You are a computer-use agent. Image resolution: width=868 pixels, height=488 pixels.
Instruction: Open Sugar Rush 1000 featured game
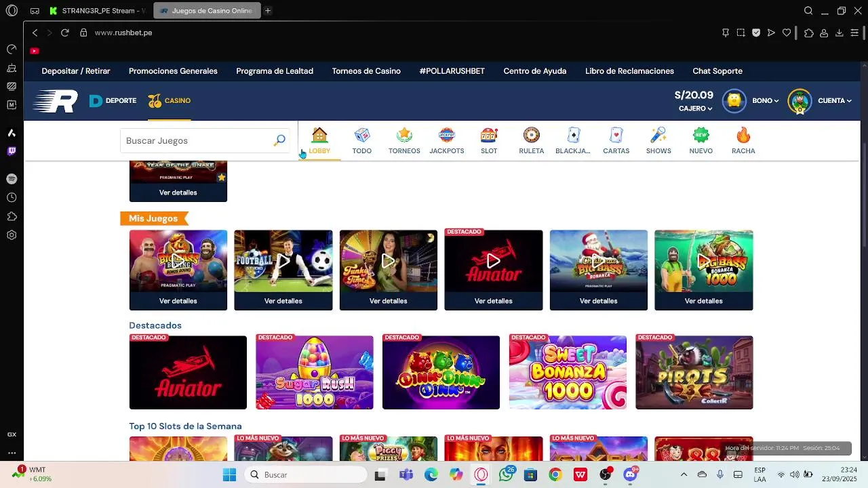(315, 373)
